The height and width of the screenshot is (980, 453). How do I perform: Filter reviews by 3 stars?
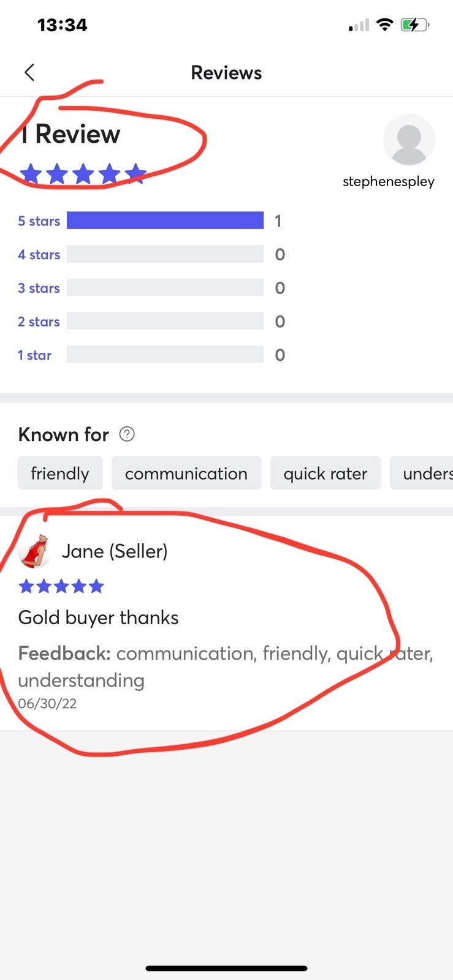coord(39,288)
